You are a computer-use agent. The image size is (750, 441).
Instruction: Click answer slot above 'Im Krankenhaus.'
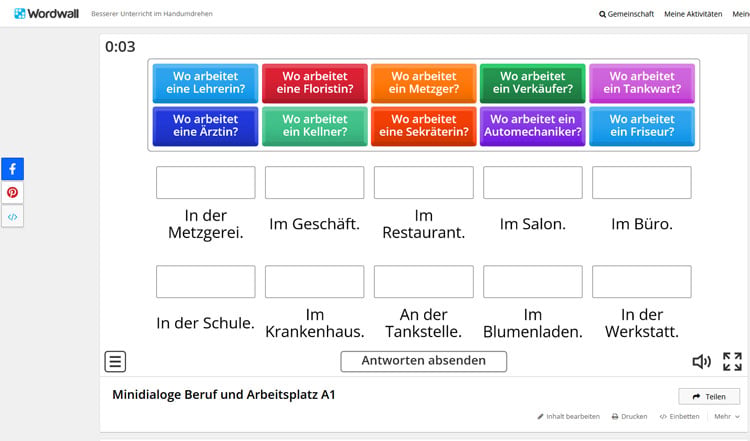[315, 282]
